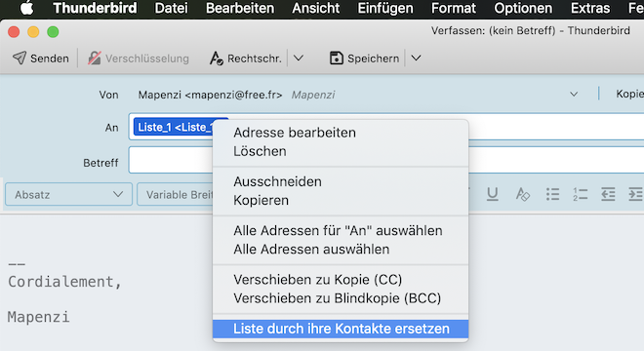Click the Verschlüsselung lock icon
Image resolution: width=644 pixels, height=351 pixels.
point(95,58)
